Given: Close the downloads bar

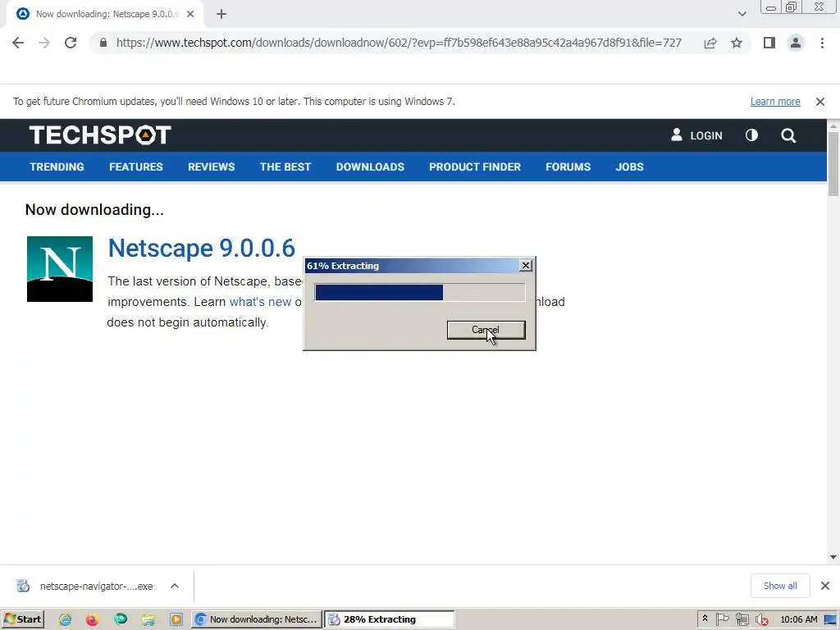Looking at the screenshot, I should pos(825,586).
